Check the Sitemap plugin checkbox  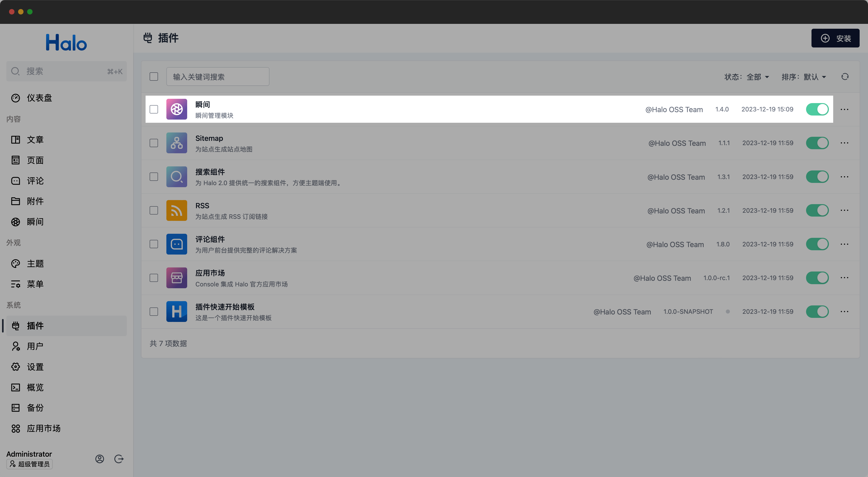(154, 143)
